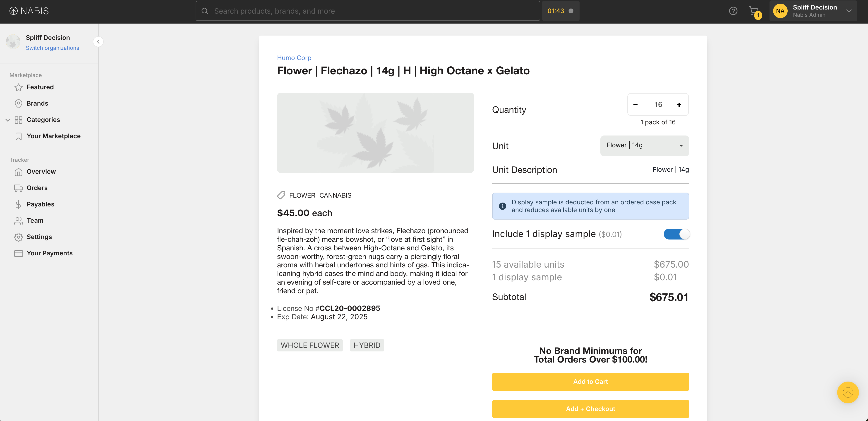Click the Add to Cart button
The image size is (868, 421).
590,382
